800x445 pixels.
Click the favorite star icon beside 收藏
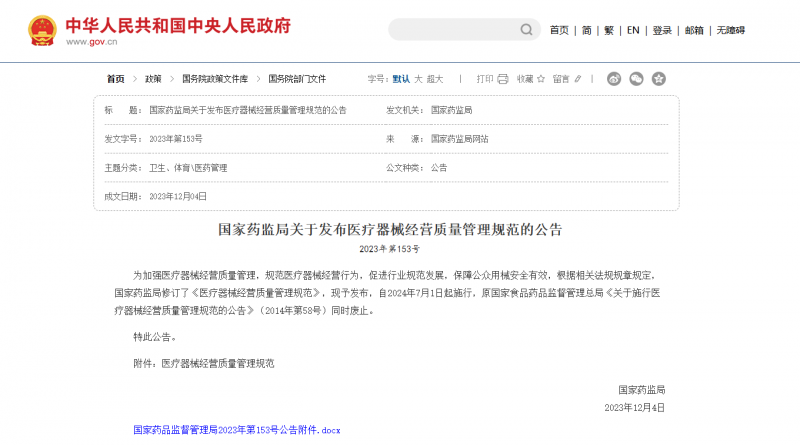tap(541, 79)
